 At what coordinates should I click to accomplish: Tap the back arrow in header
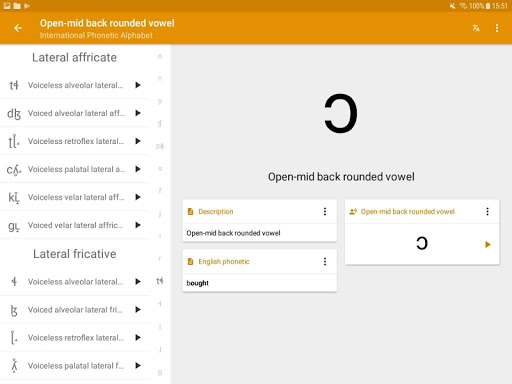coord(18,28)
